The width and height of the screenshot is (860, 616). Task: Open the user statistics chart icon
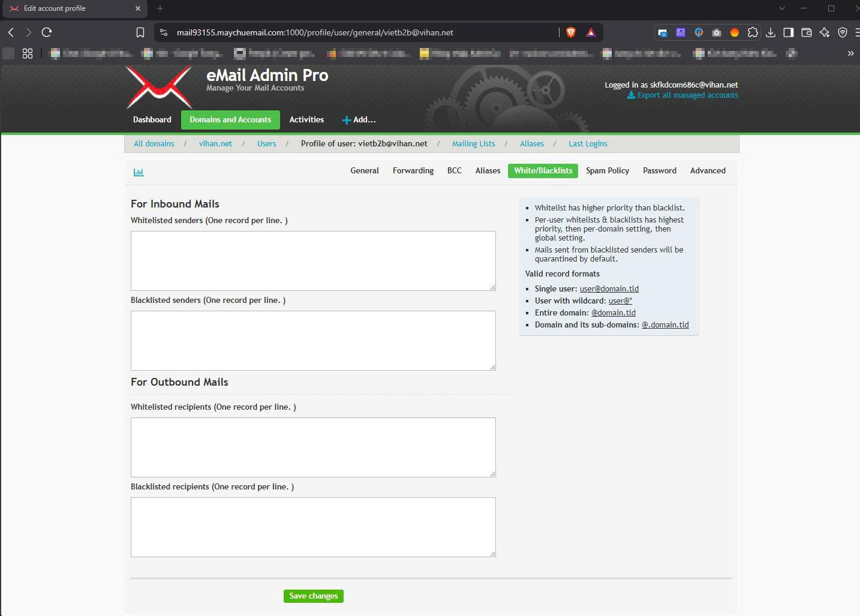139,172
